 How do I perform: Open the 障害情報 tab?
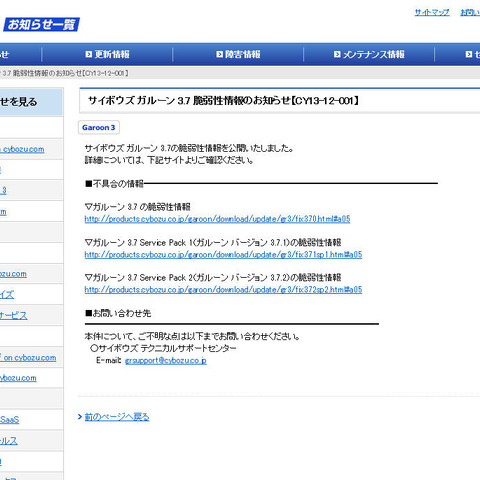click(x=238, y=54)
